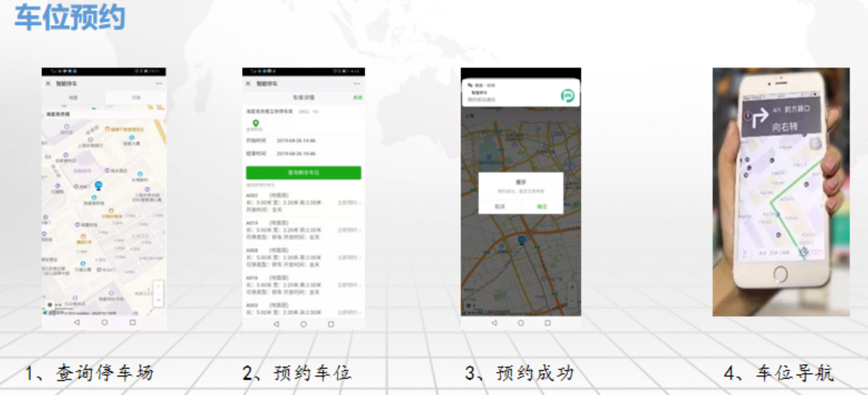Screen dimensions: 868x395
Task: Open the three-dot menu on the map phone screen
Action: [x=159, y=84]
